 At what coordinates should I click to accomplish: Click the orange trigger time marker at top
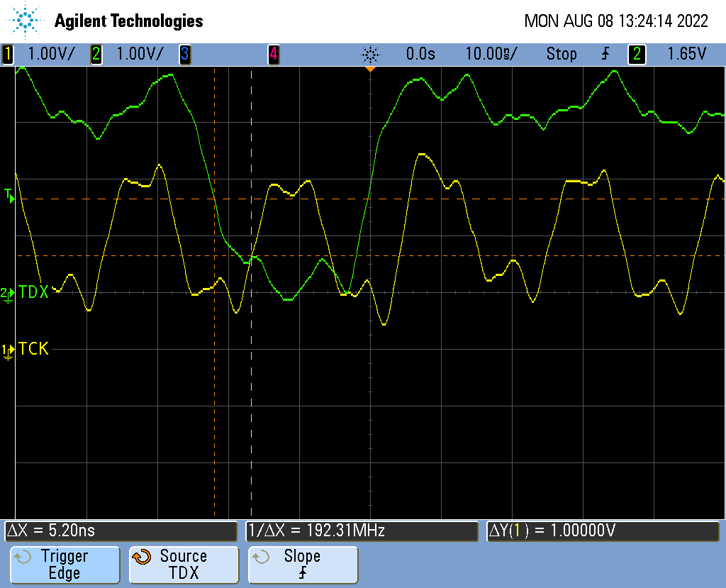tap(369, 70)
